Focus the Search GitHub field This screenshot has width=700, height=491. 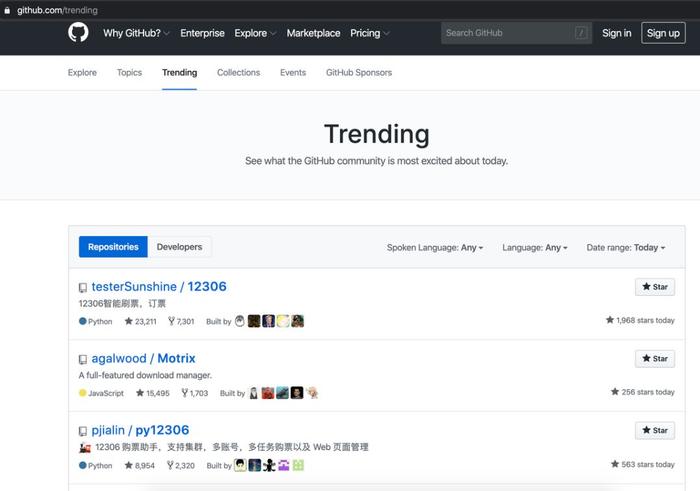tap(517, 33)
